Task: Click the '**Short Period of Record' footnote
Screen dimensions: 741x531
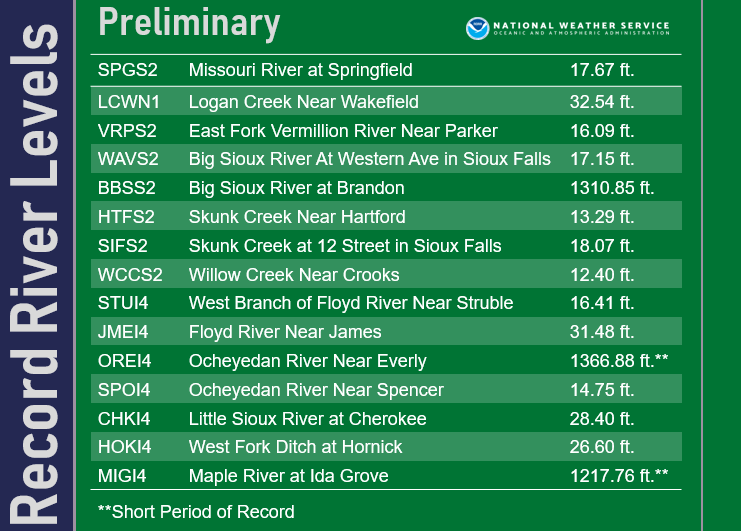Action: [196, 512]
